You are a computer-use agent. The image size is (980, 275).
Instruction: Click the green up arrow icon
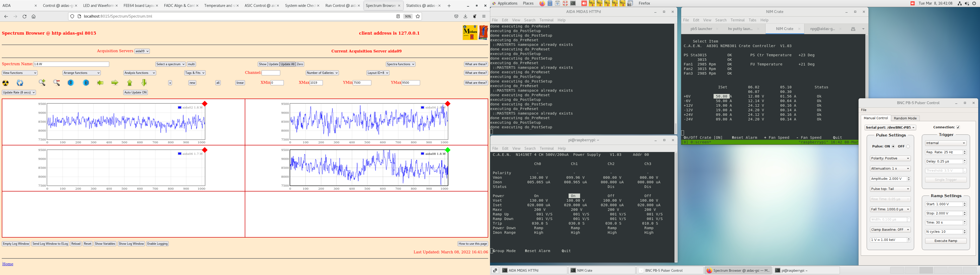coord(130,83)
